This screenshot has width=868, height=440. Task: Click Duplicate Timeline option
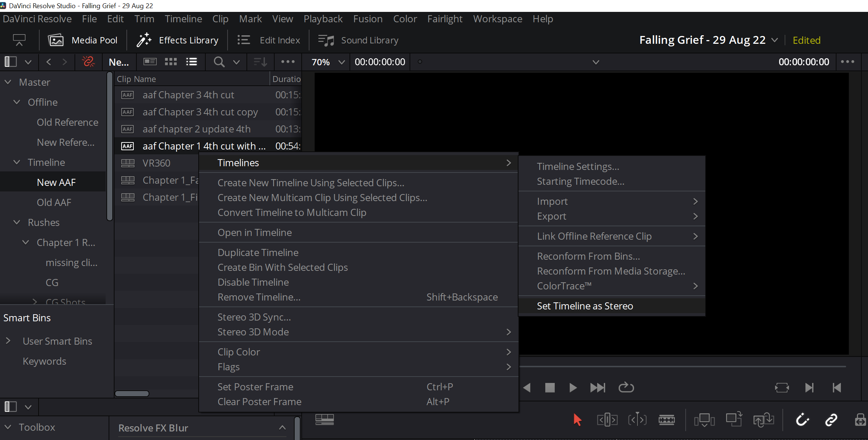258,253
